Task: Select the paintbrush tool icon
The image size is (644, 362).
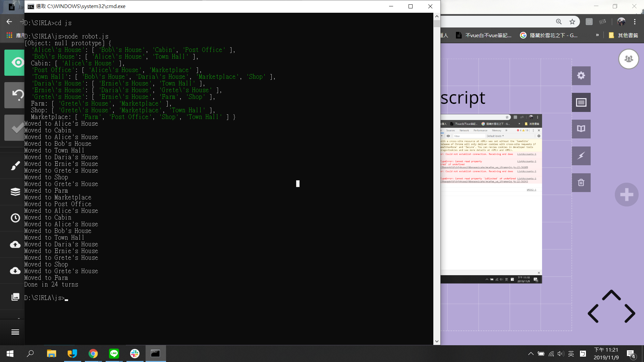Action: (x=15, y=166)
